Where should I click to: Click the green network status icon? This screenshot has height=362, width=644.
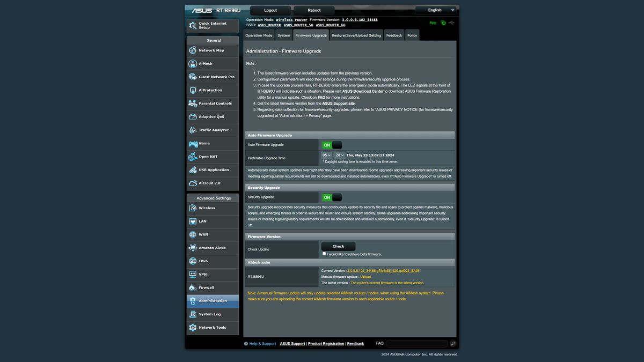(x=443, y=23)
